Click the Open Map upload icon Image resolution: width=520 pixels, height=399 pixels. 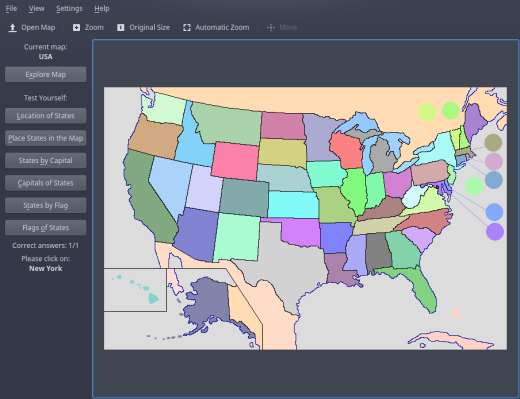12,28
